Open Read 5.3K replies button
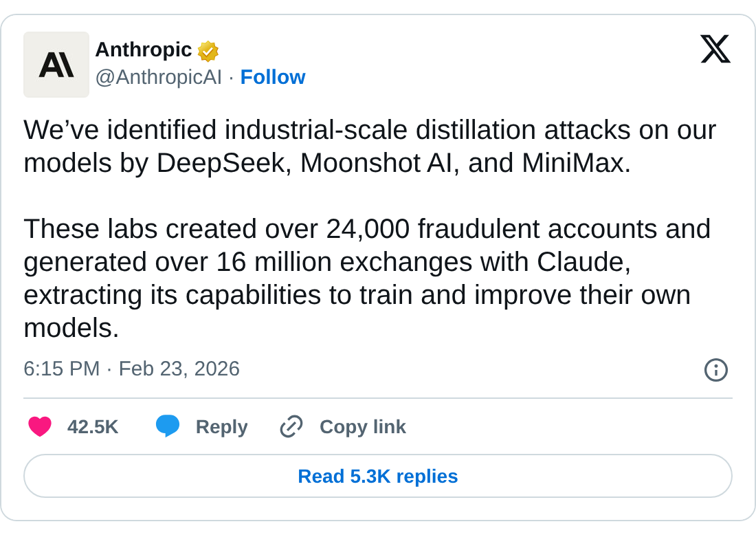 click(x=378, y=476)
